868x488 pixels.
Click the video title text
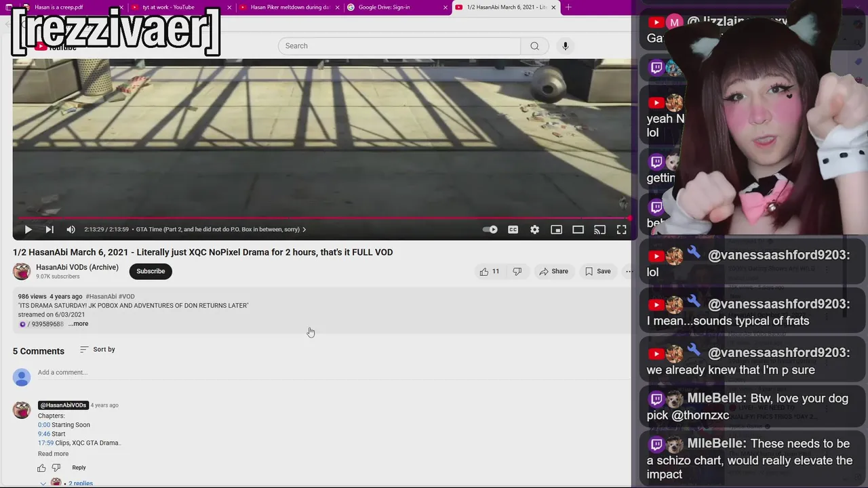tap(203, 252)
